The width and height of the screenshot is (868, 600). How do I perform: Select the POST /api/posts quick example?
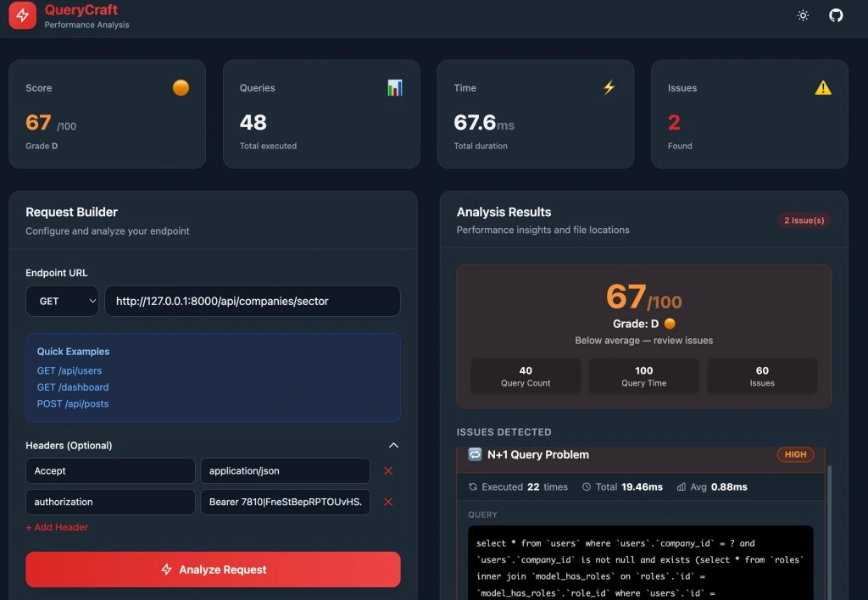(72, 403)
